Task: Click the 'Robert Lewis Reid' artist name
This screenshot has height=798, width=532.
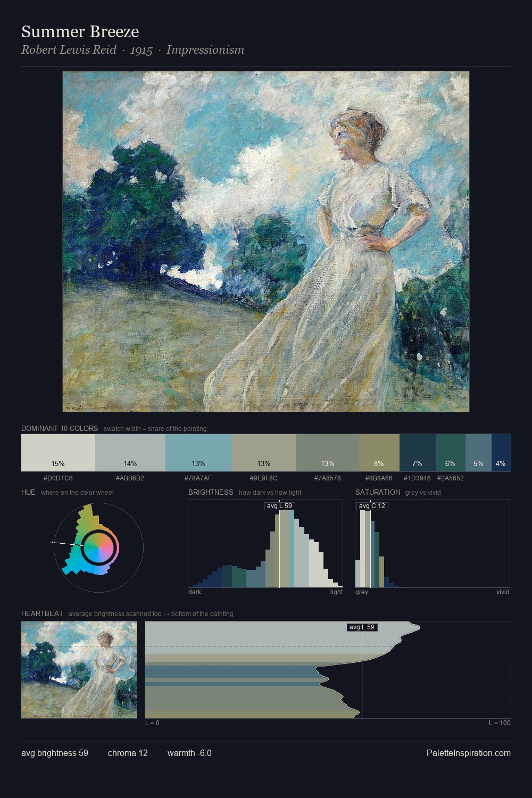Action: (69, 50)
